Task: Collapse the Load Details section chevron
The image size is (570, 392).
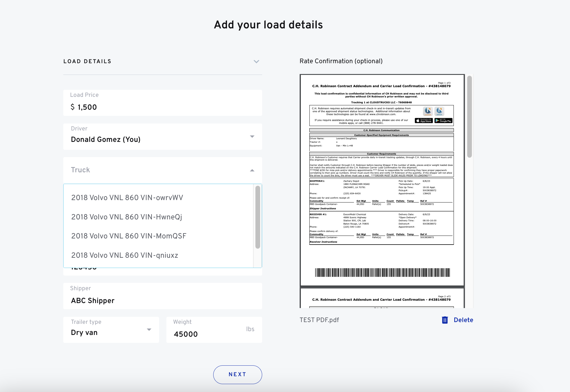Action: tap(256, 61)
